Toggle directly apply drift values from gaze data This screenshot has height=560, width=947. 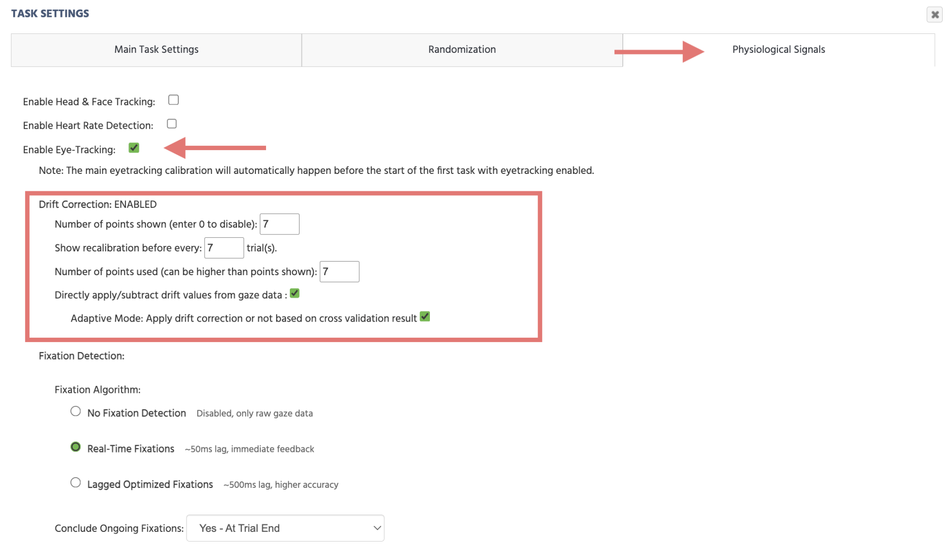point(294,293)
